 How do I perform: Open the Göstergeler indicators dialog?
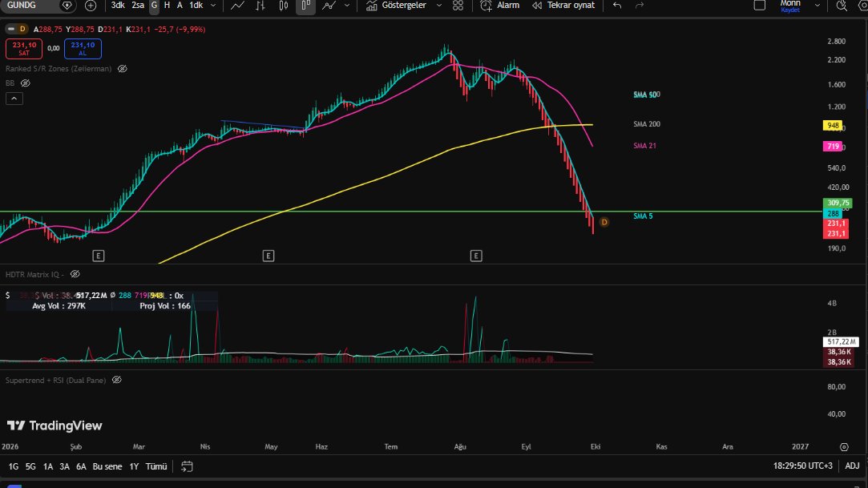point(397,6)
